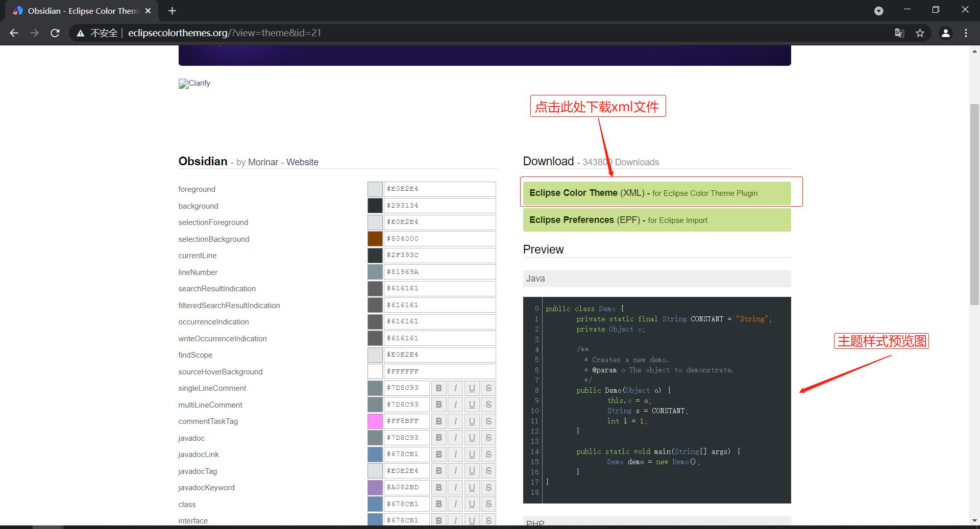The width and height of the screenshot is (980, 529).
Task: Reload the current page
Action: [x=55, y=33]
